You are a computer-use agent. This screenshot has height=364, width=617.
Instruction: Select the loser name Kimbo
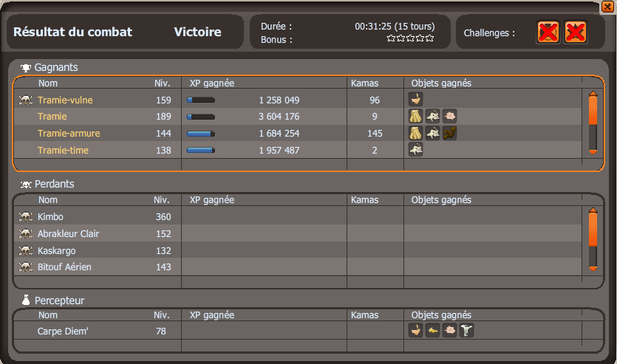coord(50,217)
